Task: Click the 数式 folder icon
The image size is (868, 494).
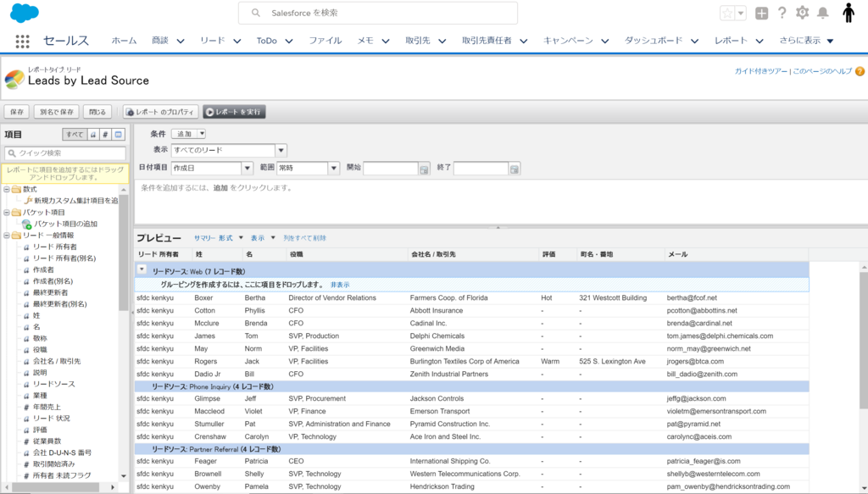Action: tap(17, 189)
